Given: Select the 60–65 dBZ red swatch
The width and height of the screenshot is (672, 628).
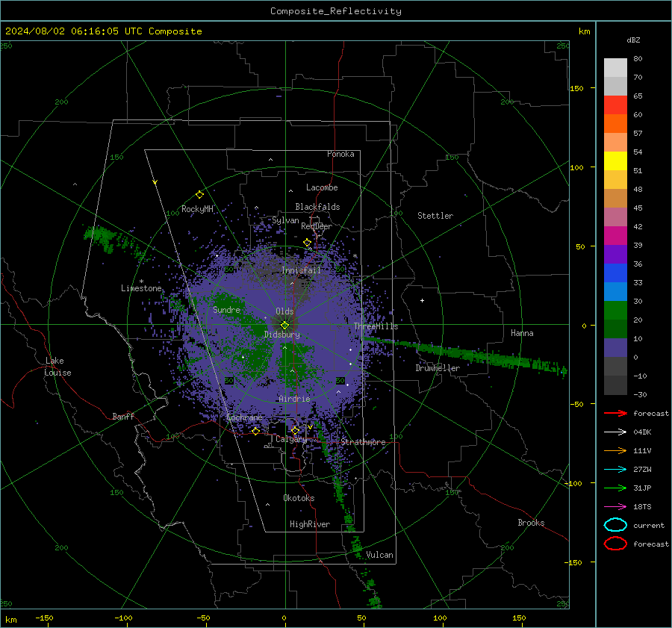Looking at the screenshot, I should pyautogui.click(x=615, y=105).
